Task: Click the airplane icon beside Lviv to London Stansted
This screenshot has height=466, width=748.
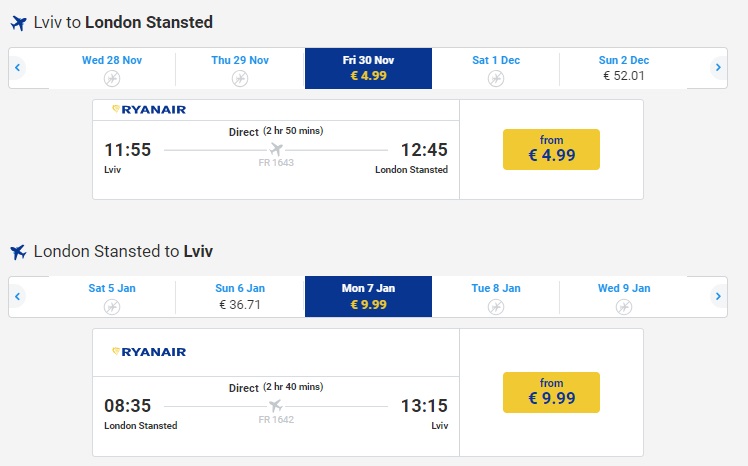Action: (x=18, y=23)
